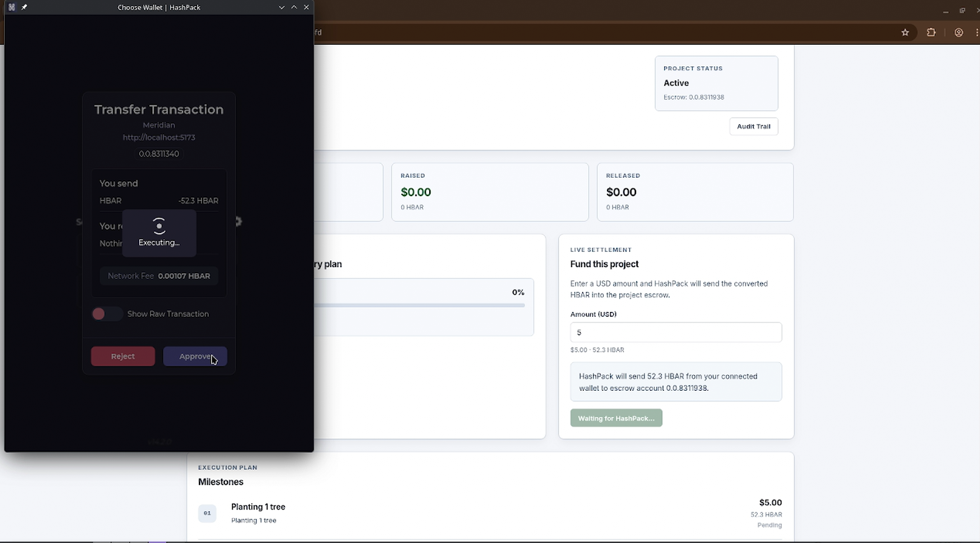980x543 pixels.
Task: Minimize the browser window
Action: pos(945,11)
